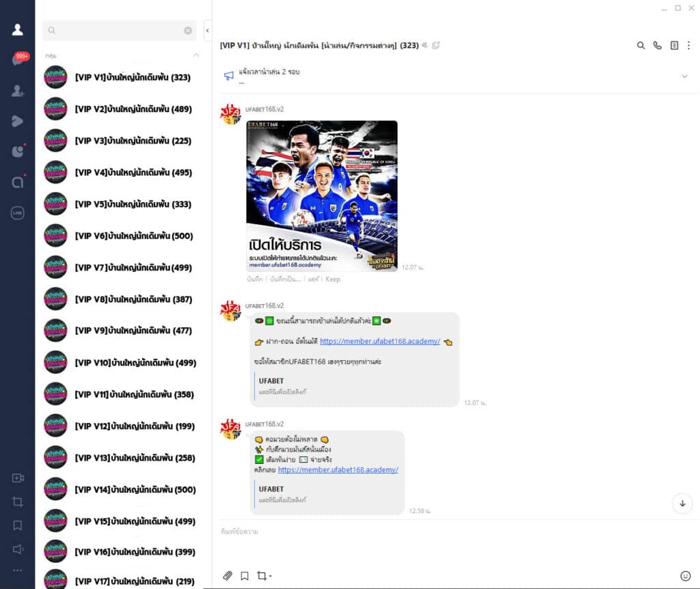
Task: Expand the pinned announcement chevron
Action: tap(684, 77)
